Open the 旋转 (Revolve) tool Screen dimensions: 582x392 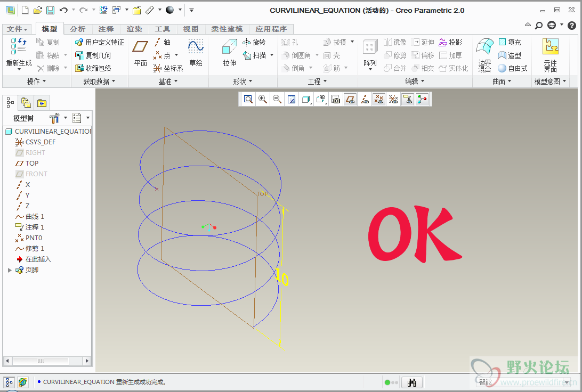(x=254, y=42)
